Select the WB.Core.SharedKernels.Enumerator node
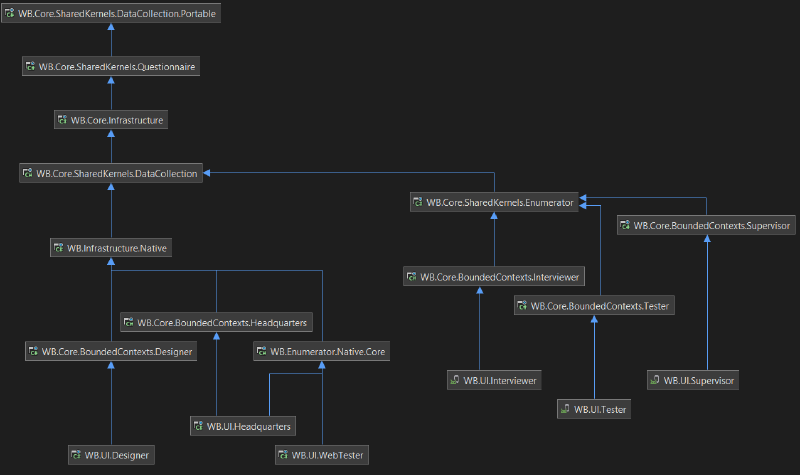Viewport: 800px width, 475px height. (496, 202)
